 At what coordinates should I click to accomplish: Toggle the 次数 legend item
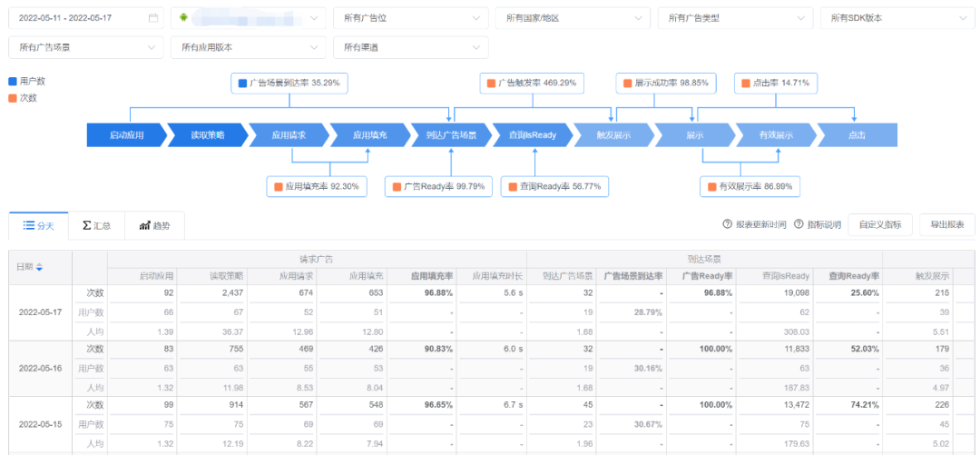[x=24, y=98]
